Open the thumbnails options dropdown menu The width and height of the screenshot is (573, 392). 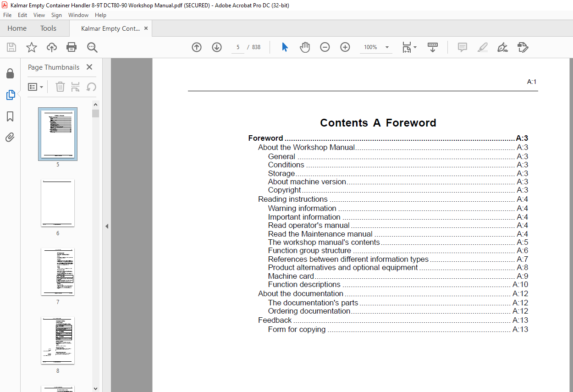pos(36,87)
